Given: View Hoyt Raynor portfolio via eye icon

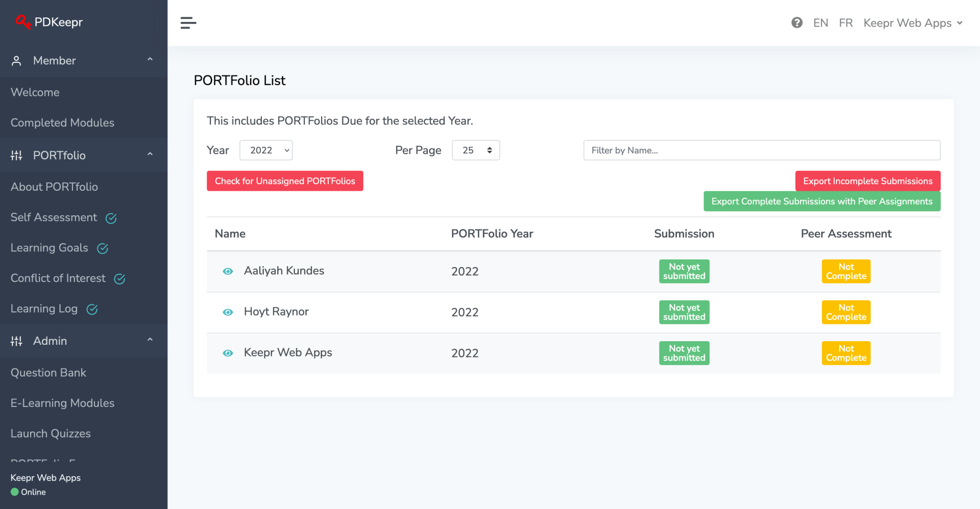Looking at the screenshot, I should (228, 312).
